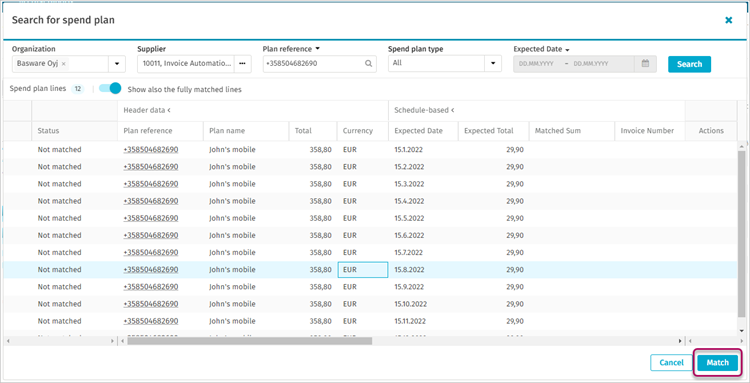Sort by Plan name column header

246,131
